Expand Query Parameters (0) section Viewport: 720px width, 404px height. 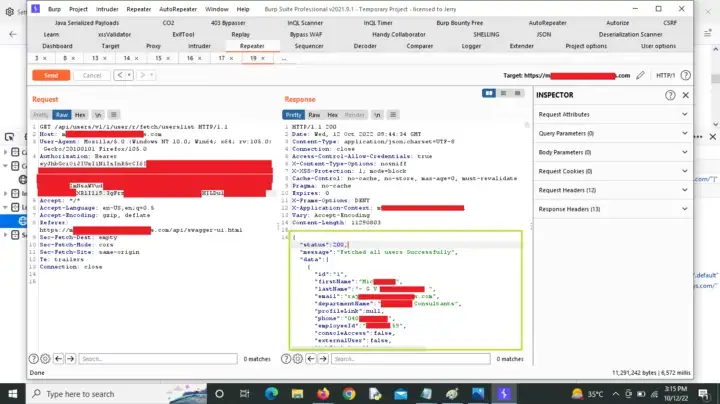pyautogui.click(x=613, y=133)
